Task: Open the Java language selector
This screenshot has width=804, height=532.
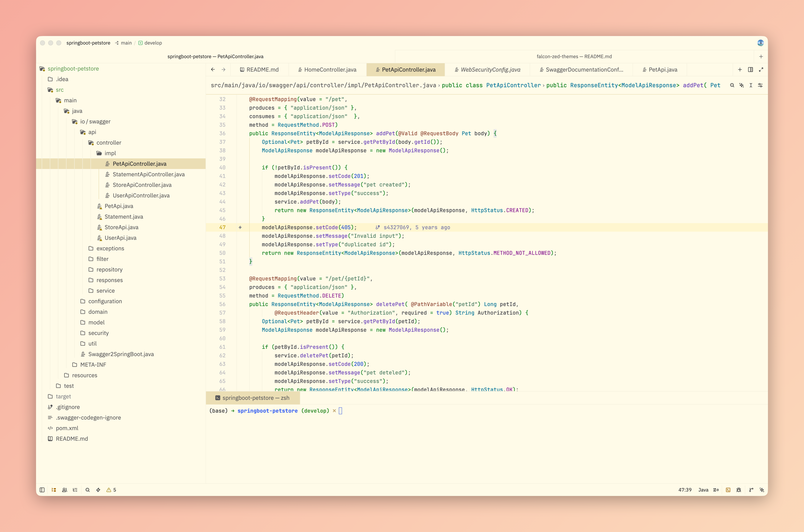Action: (703, 490)
